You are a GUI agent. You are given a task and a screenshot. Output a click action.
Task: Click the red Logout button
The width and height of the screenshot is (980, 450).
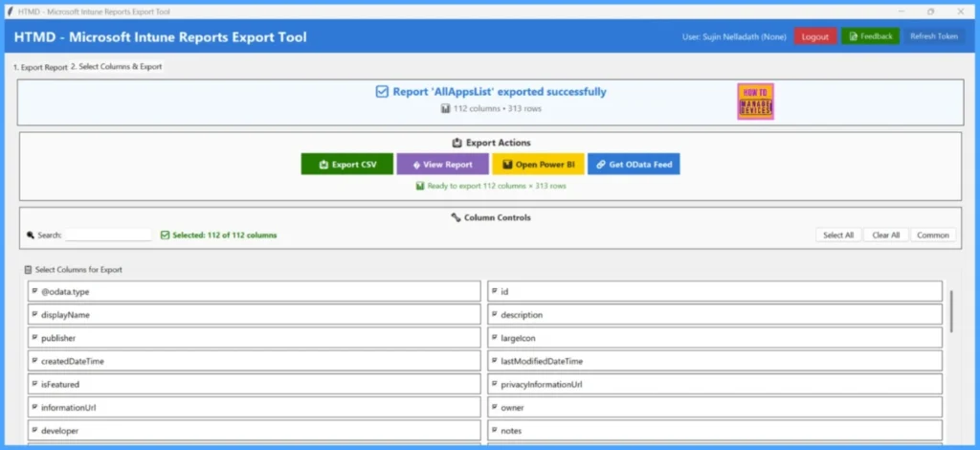pyautogui.click(x=815, y=37)
